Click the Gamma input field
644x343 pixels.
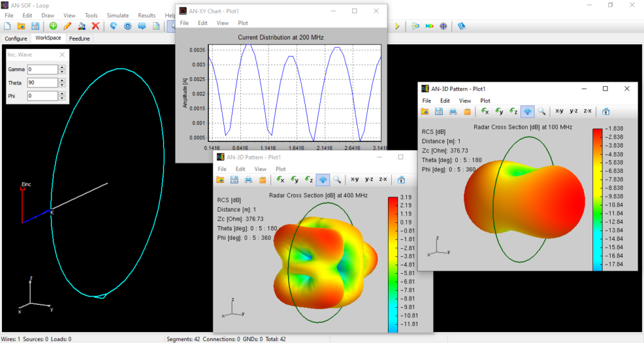(x=42, y=69)
